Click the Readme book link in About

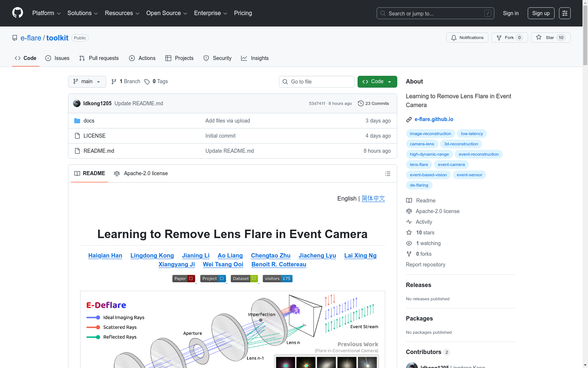(x=421, y=201)
